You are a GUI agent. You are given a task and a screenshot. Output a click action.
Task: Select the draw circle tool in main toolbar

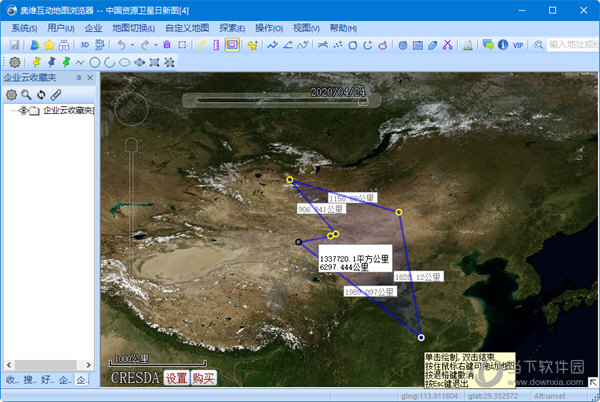353,45
